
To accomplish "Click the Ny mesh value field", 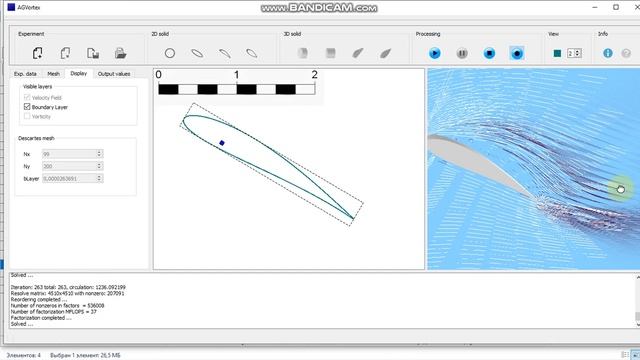I will 69,166.
